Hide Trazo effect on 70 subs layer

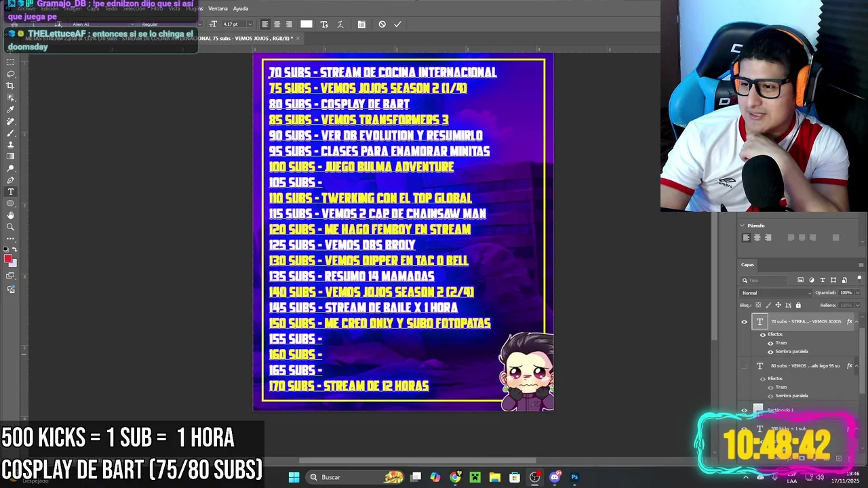770,343
